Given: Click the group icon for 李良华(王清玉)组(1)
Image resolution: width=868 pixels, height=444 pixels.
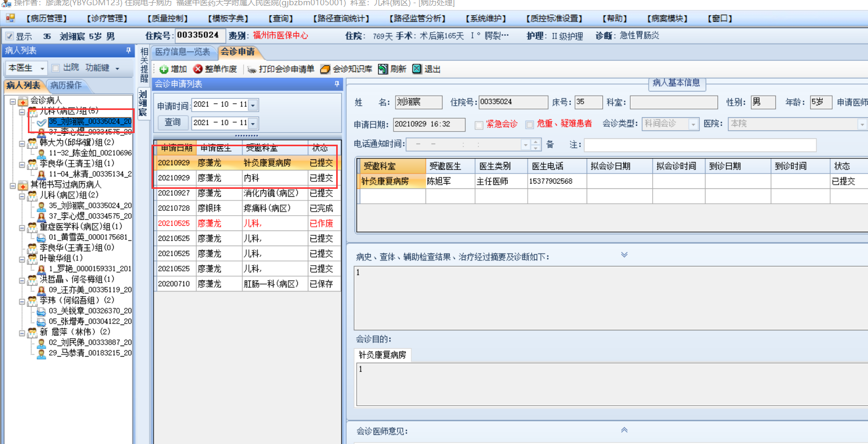Looking at the screenshot, I should tap(33, 164).
